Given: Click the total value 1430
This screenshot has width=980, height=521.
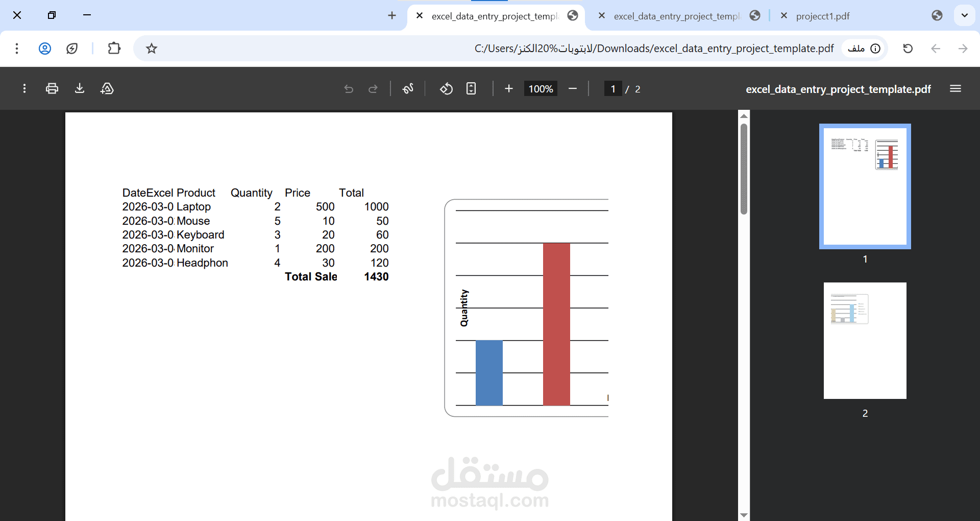Looking at the screenshot, I should pos(376,277).
